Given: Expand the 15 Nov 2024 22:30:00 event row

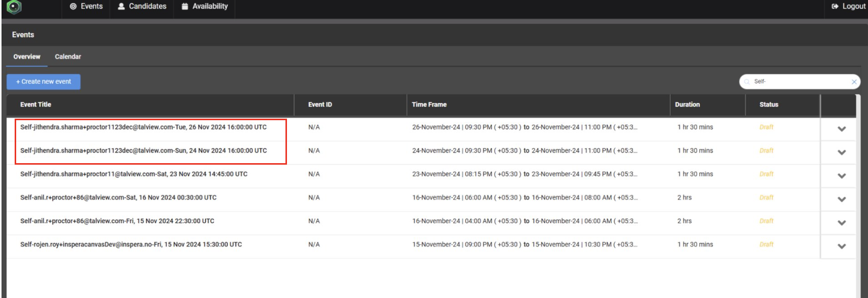Looking at the screenshot, I should 842,223.
